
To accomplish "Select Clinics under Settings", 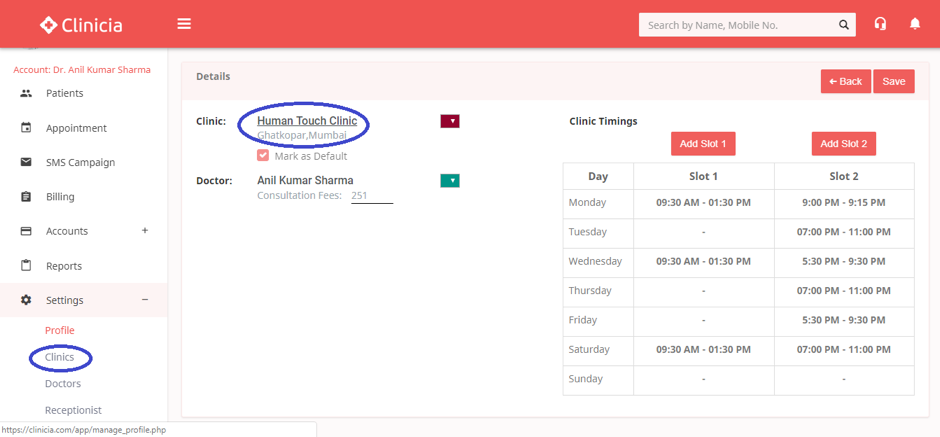I will tap(60, 357).
